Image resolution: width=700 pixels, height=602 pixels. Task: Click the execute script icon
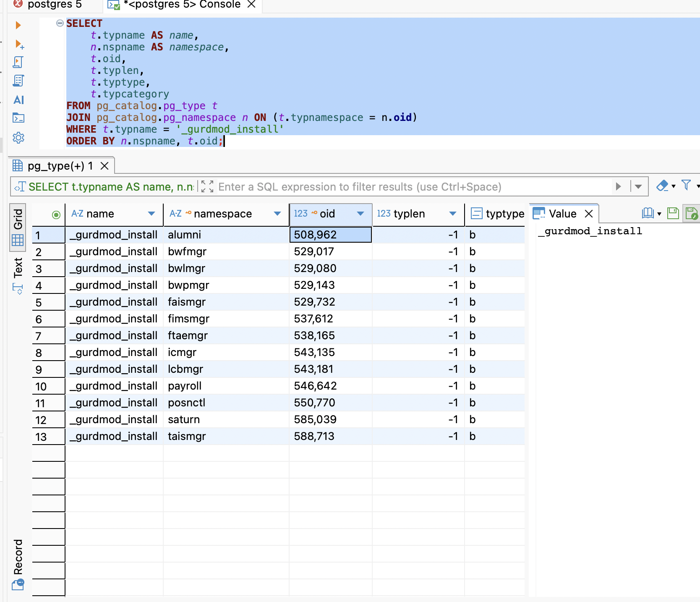[x=18, y=62]
